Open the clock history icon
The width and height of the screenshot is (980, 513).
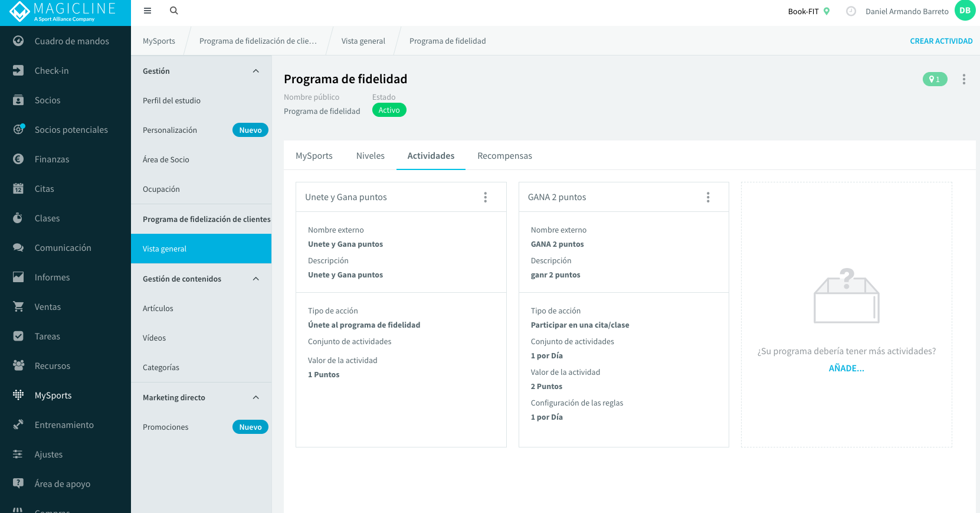[851, 11]
